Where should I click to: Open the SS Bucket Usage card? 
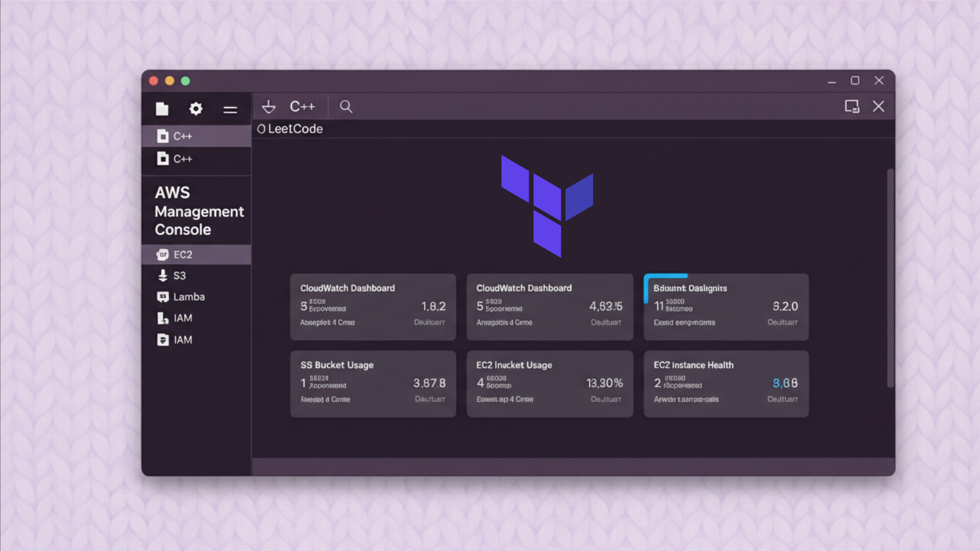(373, 384)
